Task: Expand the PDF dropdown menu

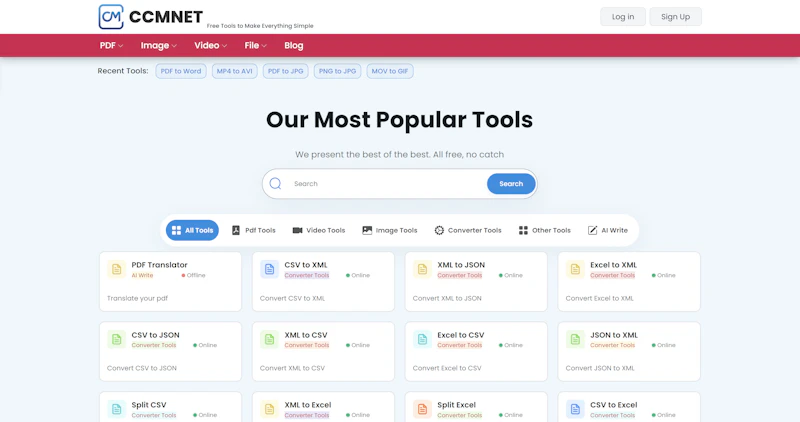Action: coord(111,45)
